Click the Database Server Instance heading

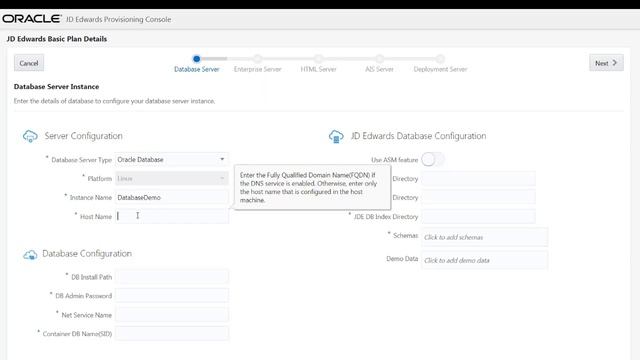tap(56, 87)
